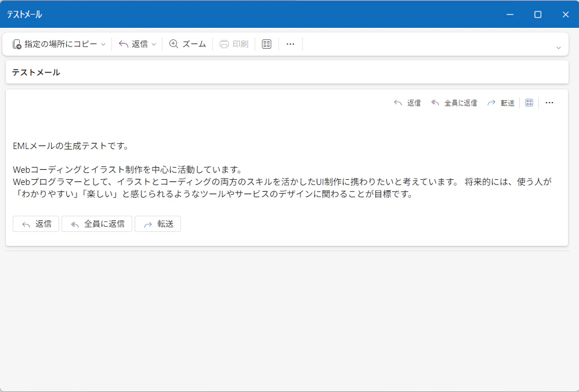Viewport: 579px width, 392px height.
Task: Click the 転送 button below the message
Action: point(158,224)
